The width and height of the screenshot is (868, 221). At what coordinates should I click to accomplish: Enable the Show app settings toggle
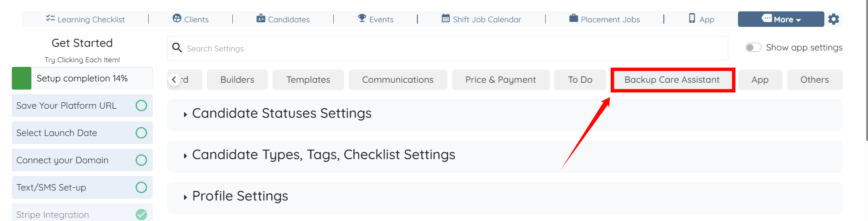tap(753, 48)
